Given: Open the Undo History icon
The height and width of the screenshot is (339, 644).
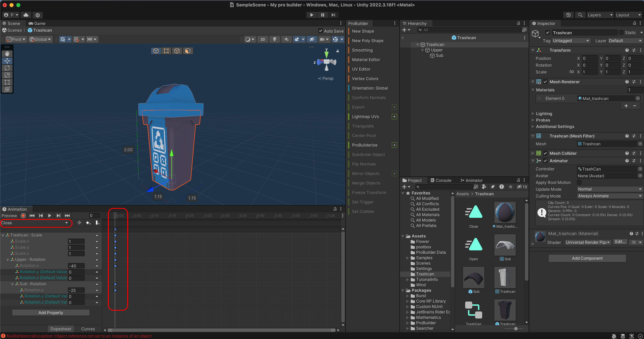Looking at the screenshot, I should click(568, 15).
